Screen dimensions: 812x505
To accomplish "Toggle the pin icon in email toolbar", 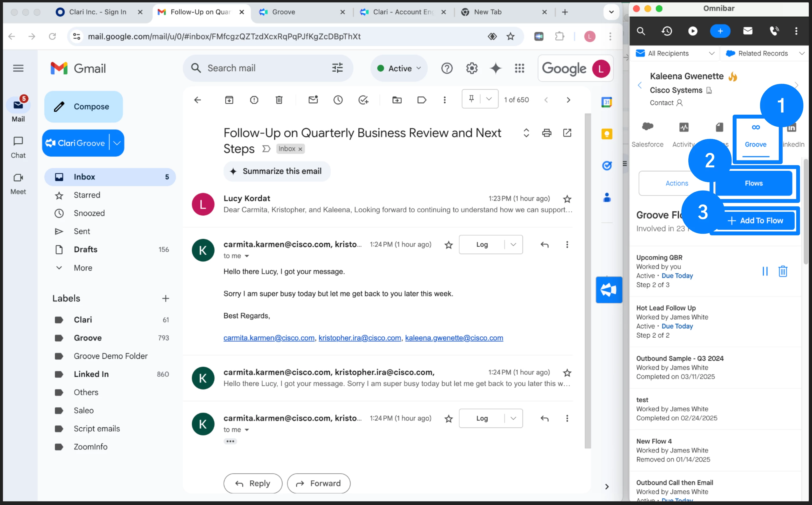I will (x=471, y=99).
